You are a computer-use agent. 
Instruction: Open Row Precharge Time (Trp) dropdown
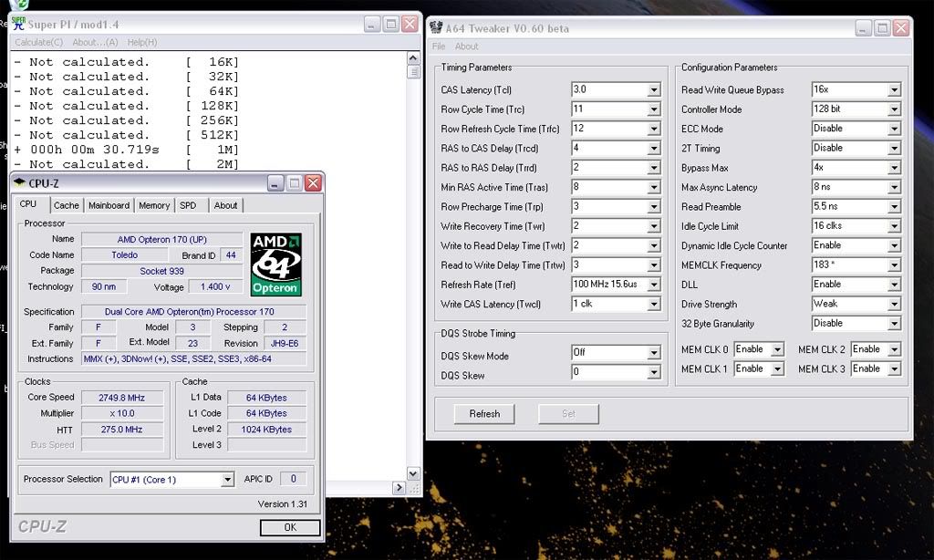(x=653, y=207)
